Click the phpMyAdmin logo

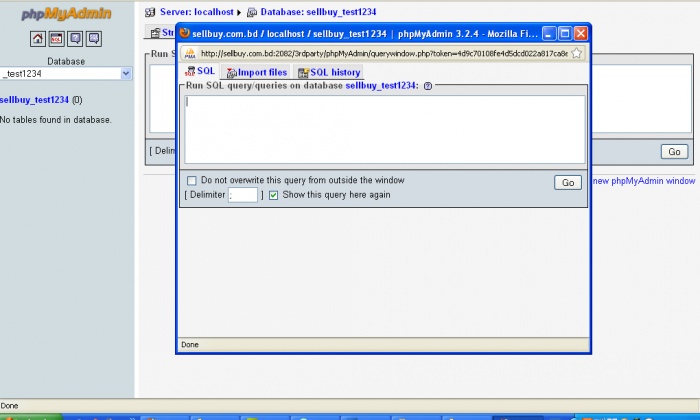(66, 14)
